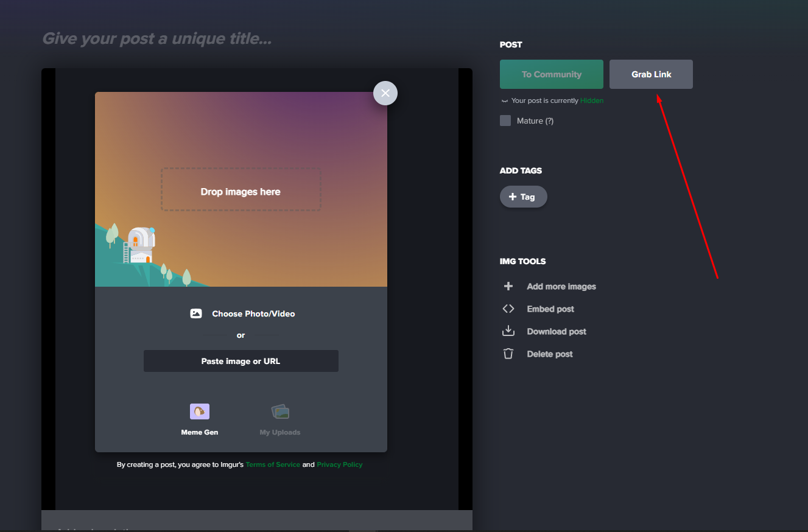Click the Grab Link button

(651, 74)
